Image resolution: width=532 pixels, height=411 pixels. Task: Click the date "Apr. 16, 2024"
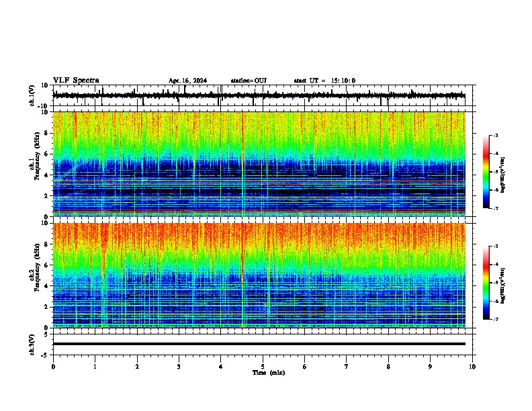tap(187, 81)
